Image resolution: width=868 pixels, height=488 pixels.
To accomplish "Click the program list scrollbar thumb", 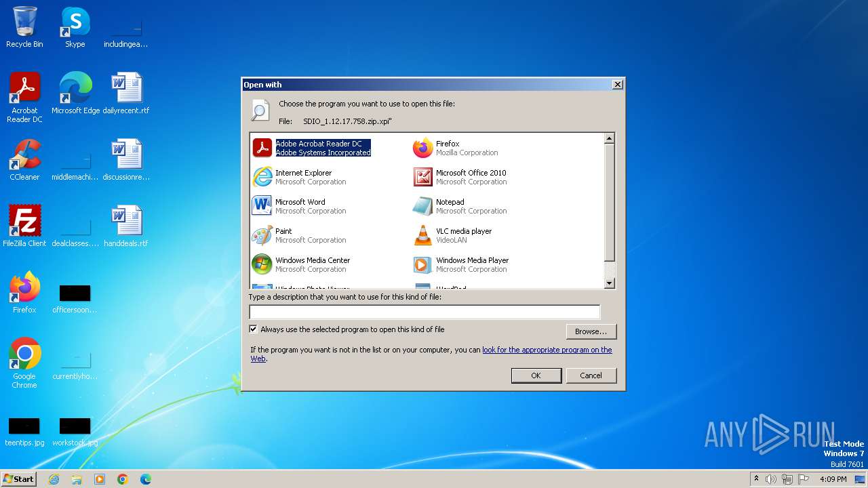I will coord(609,202).
